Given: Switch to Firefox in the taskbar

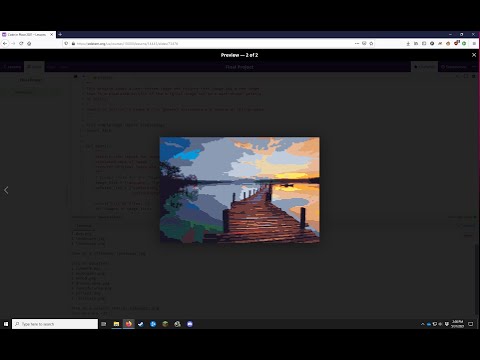Looking at the screenshot, I should pos(128,324).
